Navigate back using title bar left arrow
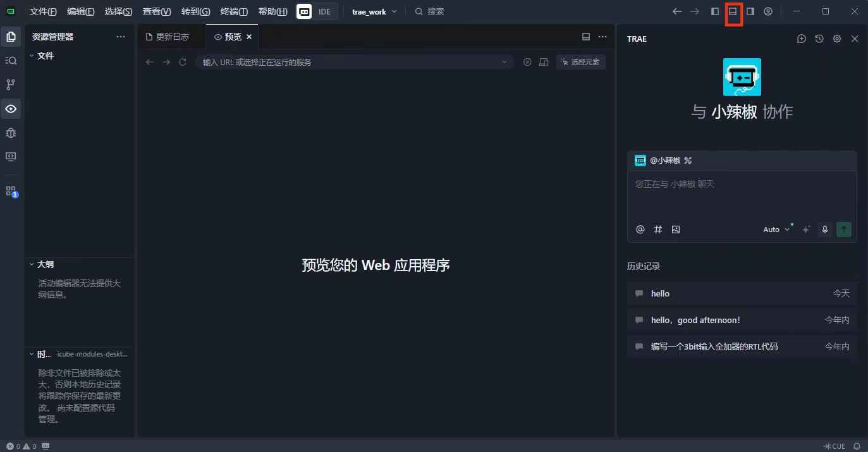Viewport: 868px width, 452px height. click(x=677, y=11)
